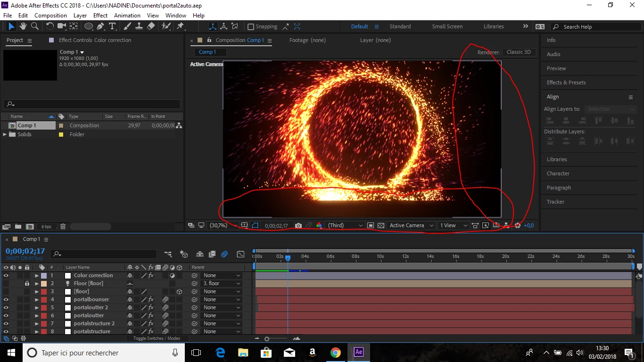This screenshot has height=362, width=644.
Task: Click the Take Snapshot camera icon
Action: (x=298, y=226)
